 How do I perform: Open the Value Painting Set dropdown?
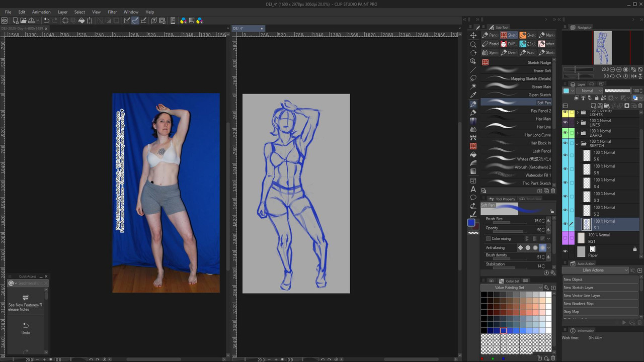pyautogui.click(x=512, y=288)
